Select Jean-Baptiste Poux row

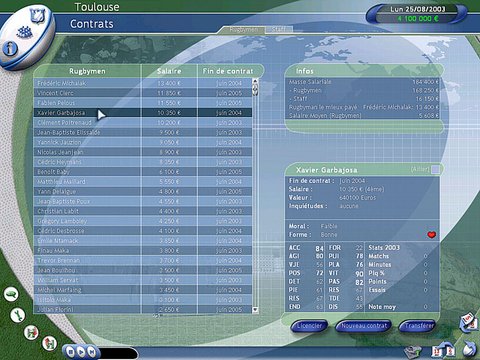[x=143, y=201]
